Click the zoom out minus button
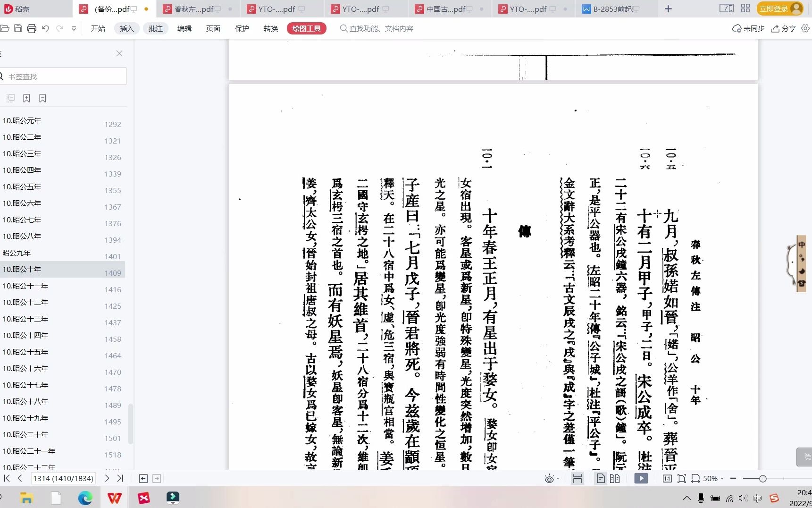The width and height of the screenshot is (812, 508). [733, 478]
